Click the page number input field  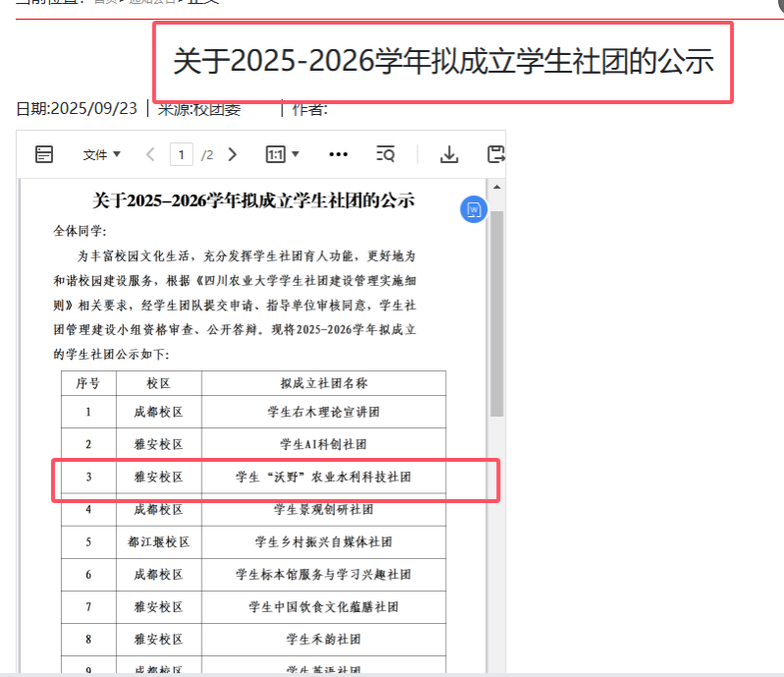click(x=181, y=154)
